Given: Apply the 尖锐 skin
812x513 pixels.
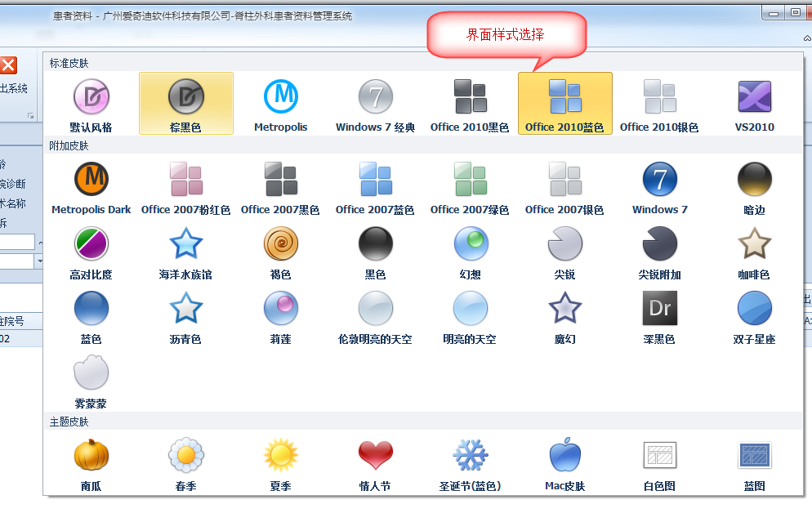Looking at the screenshot, I should point(565,252).
